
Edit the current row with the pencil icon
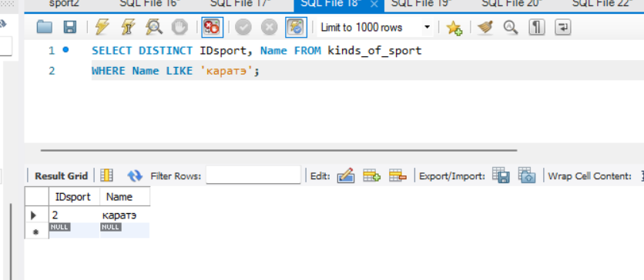coord(345,175)
